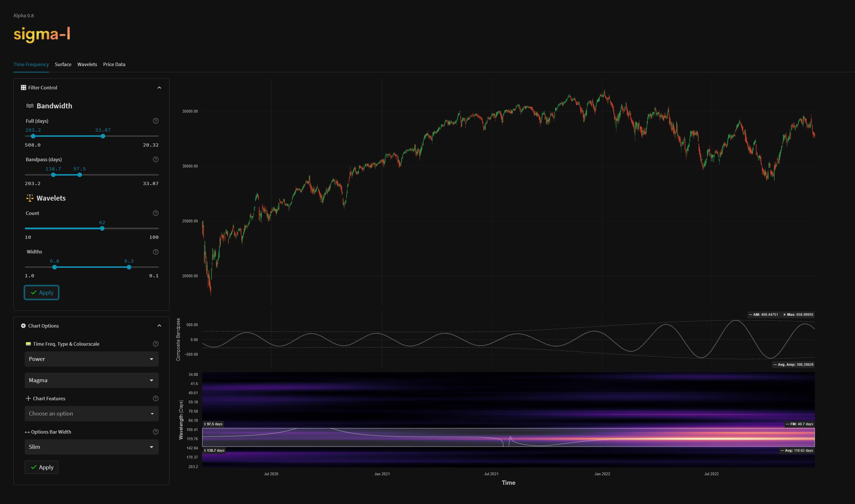Open the Magma colourscale dropdown
Viewport: 855px width, 504px height.
91,380
